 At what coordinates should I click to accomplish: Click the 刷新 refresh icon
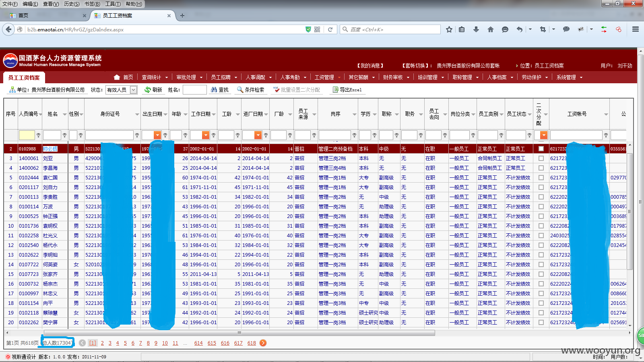tap(148, 90)
